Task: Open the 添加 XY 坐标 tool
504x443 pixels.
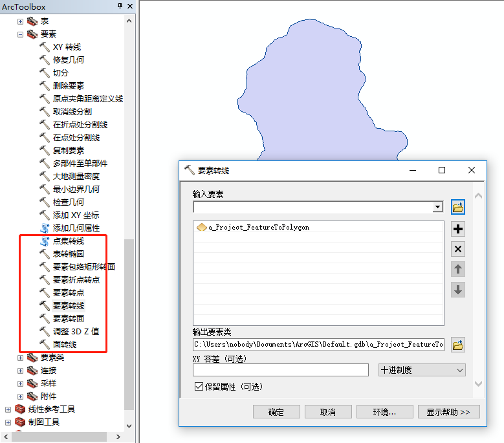Action: pyautogui.click(x=76, y=215)
